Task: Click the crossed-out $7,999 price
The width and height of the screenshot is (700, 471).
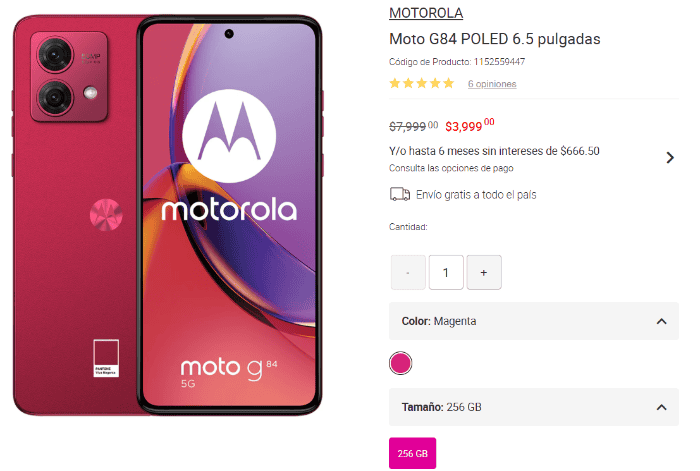Action: coord(413,126)
